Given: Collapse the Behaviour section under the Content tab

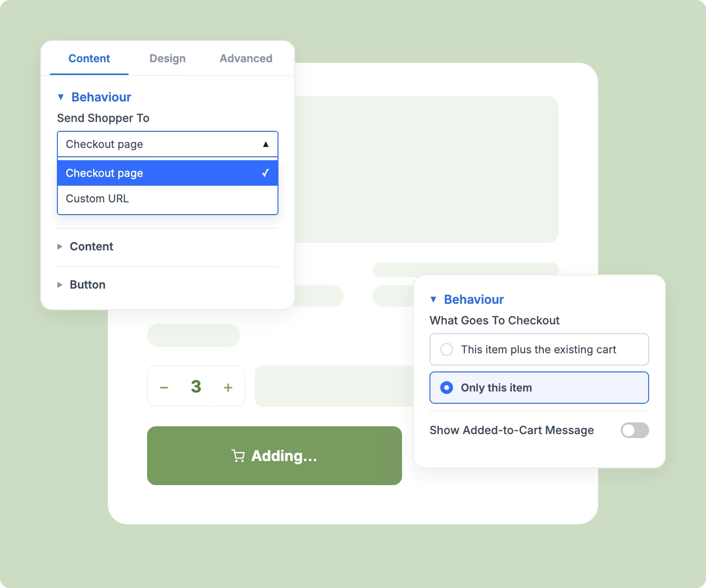Looking at the screenshot, I should [x=95, y=97].
